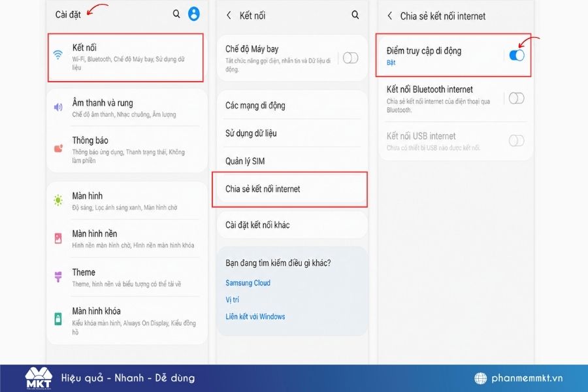Tap the blue account profile icon
The width and height of the screenshot is (588, 392).
[194, 14]
